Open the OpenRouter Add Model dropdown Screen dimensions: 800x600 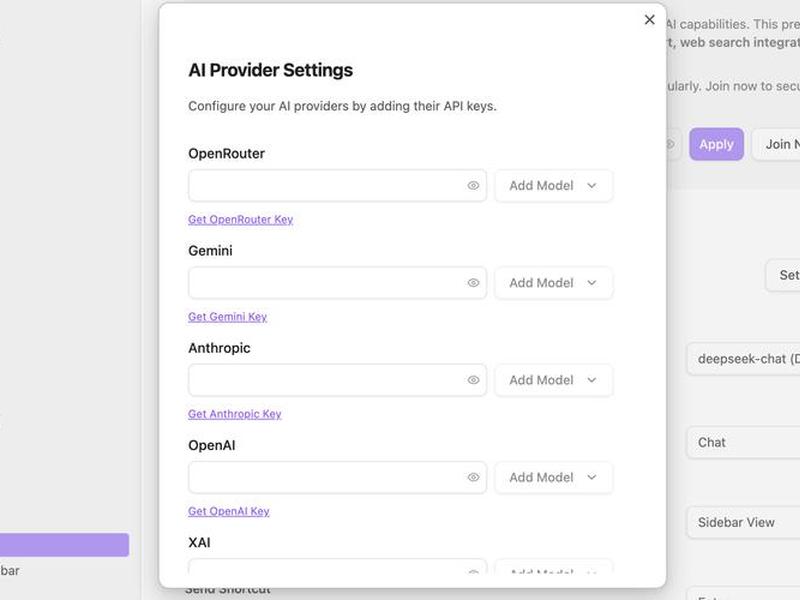point(554,186)
